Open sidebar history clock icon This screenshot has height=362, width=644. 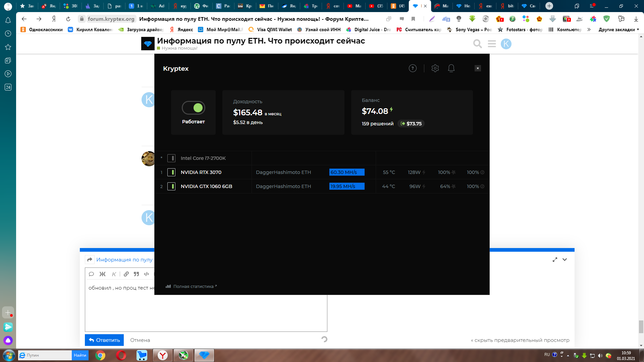(8, 34)
